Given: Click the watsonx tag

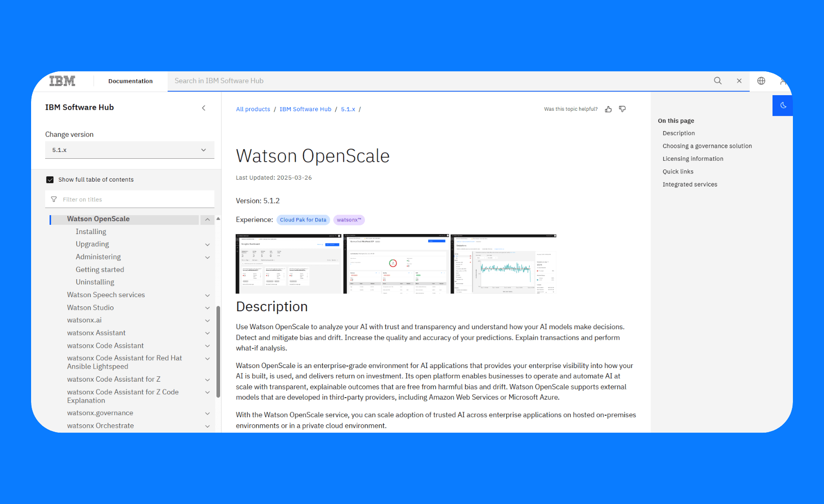Looking at the screenshot, I should (x=349, y=220).
